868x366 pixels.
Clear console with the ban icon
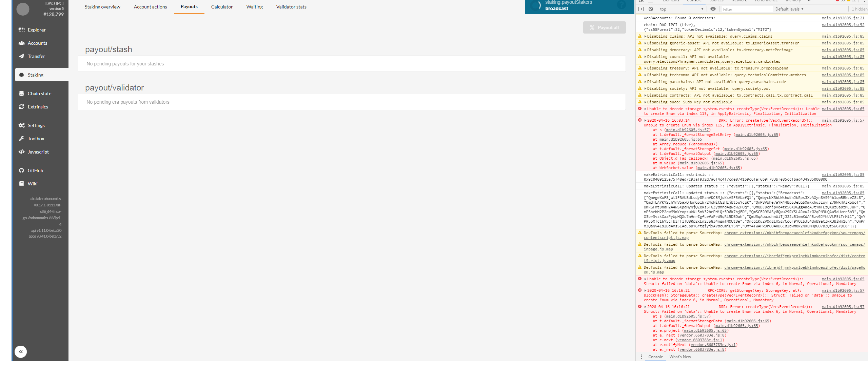pyautogui.click(x=651, y=9)
